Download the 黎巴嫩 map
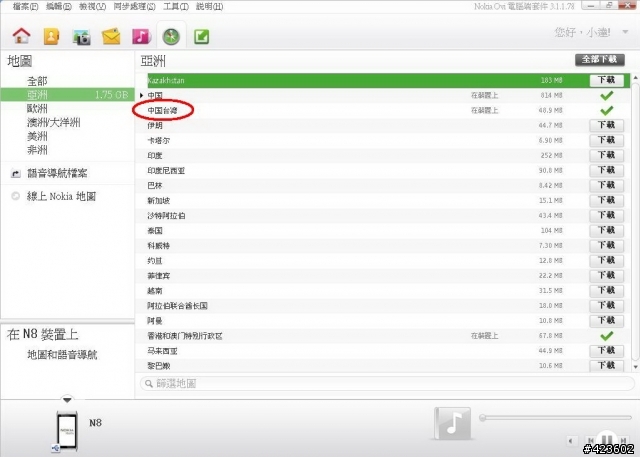The image size is (640, 457). [607, 366]
